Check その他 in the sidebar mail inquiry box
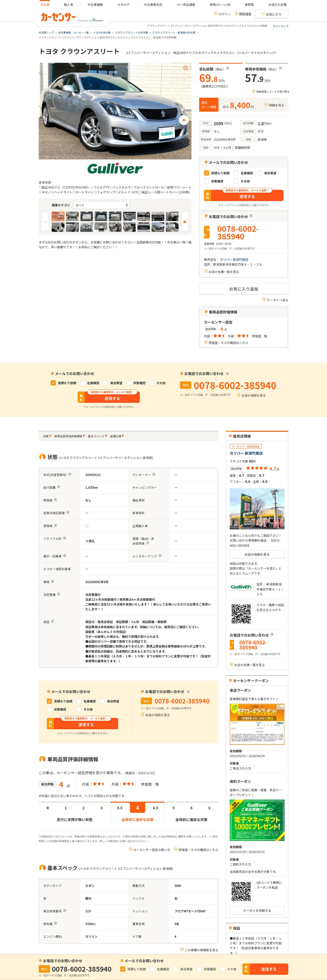The width and height of the screenshot is (327, 980). pyautogui.click(x=236, y=181)
